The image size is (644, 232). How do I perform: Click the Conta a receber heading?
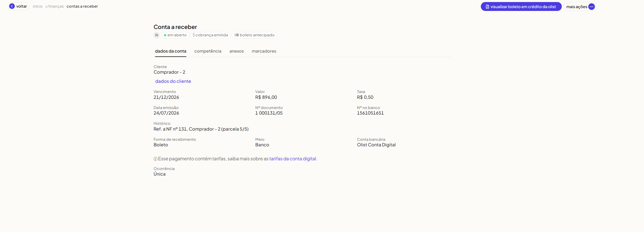(x=175, y=27)
